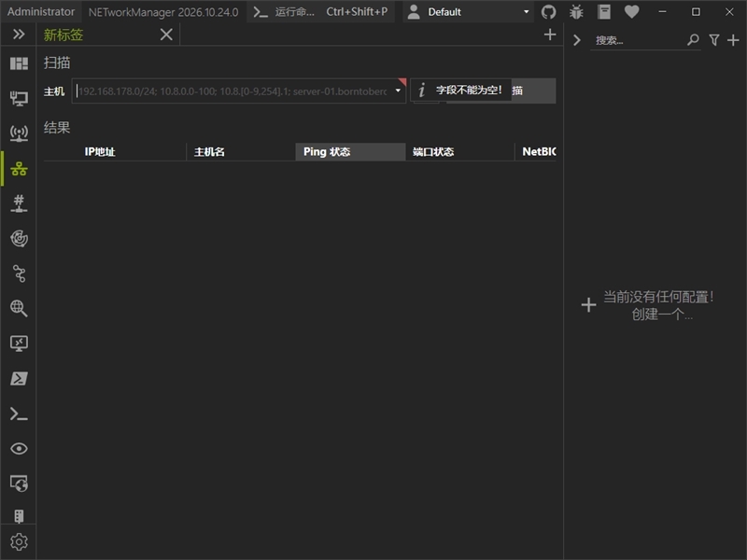The image size is (747, 560).
Task: Open the profile filter funnel icon
Action: 713,40
